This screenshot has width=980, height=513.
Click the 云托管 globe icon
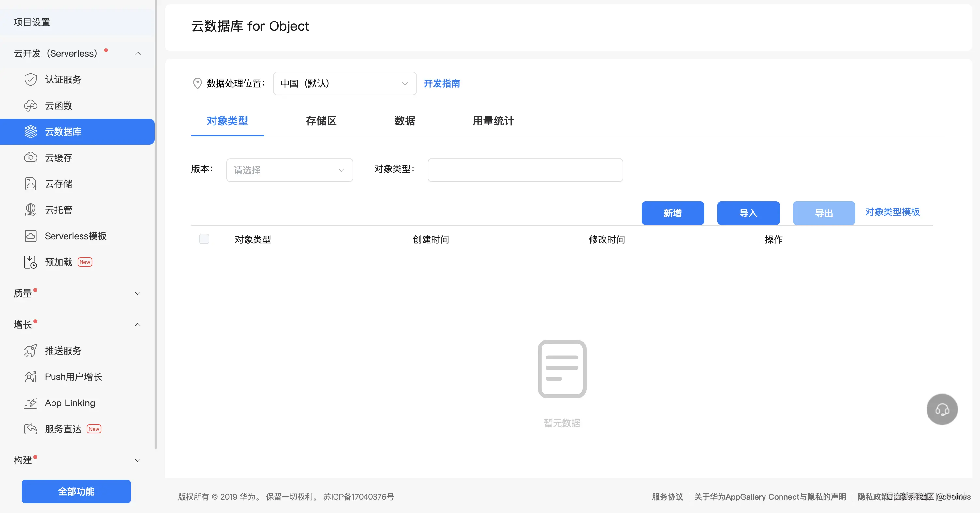coord(30,210)
